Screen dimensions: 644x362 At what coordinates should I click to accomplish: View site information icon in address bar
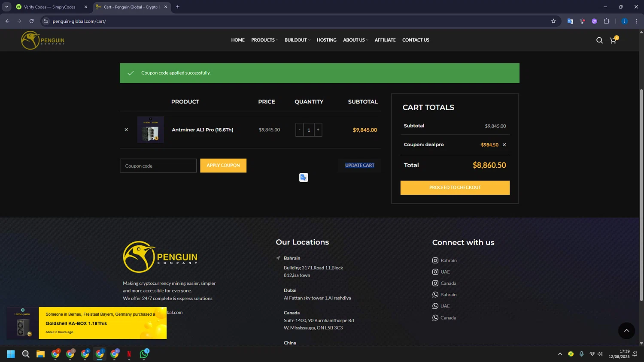click(46, 21)
